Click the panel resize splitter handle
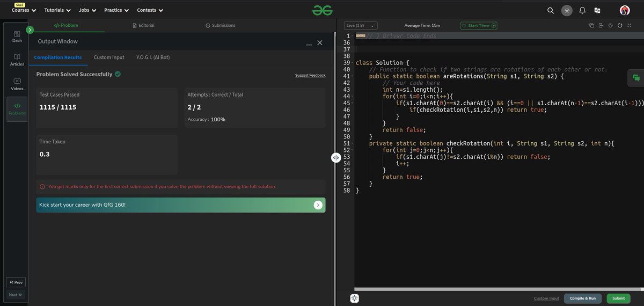Screen dimensions: 644x306 coord(336,157)
